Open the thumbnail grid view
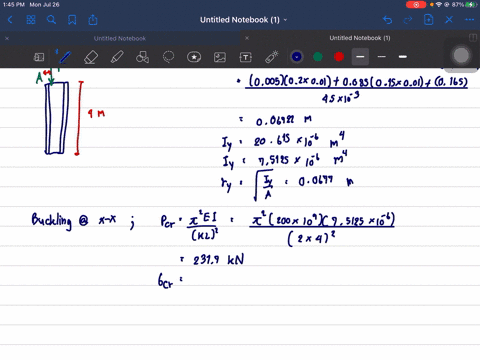Screen dimensions: 480x360 [x=31, y=20]
